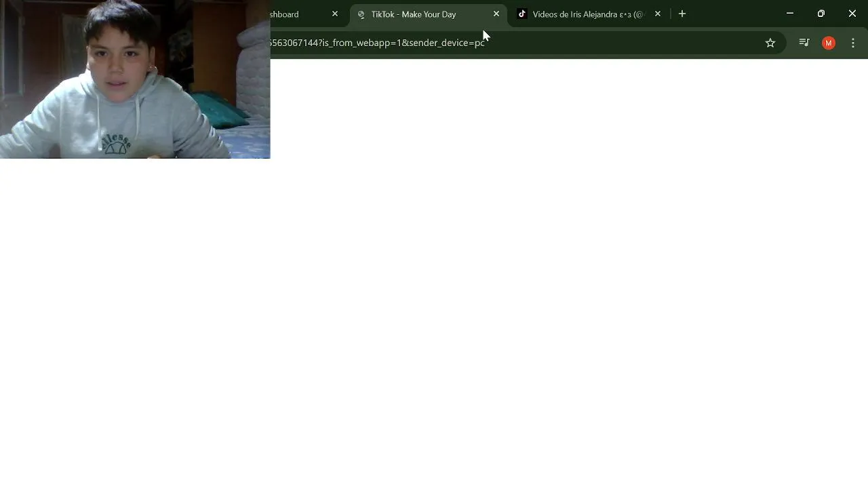Viewport: 868px width, 488px height.
Task: Switch to the tab ending in "shboard"
Action: pyautogui.click(x=305, y=14)
